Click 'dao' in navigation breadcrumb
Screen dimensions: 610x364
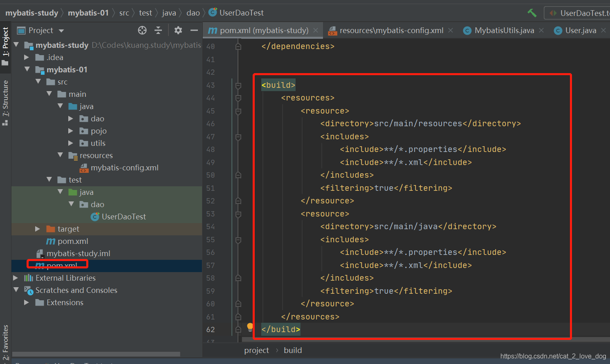(x=193, y=13)
